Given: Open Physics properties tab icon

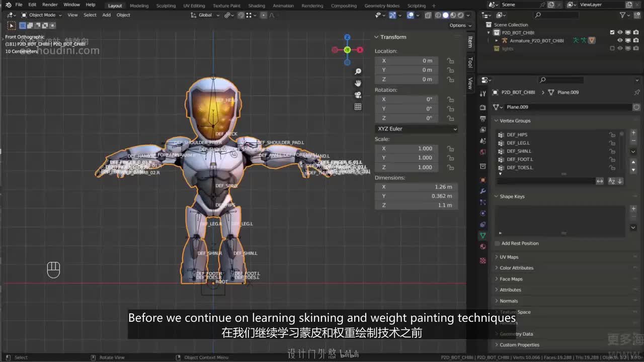Looking at the screenshot, I should point(483,213).
